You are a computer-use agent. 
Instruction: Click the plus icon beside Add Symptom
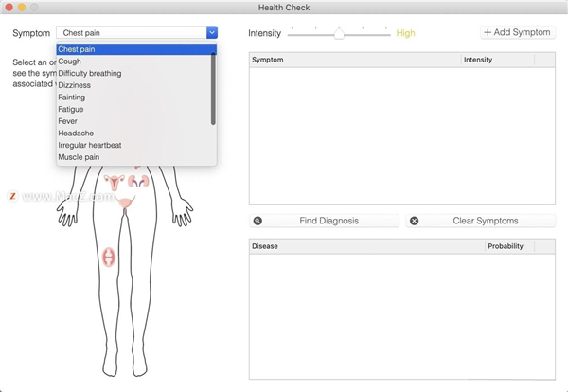tap(488, 32)
